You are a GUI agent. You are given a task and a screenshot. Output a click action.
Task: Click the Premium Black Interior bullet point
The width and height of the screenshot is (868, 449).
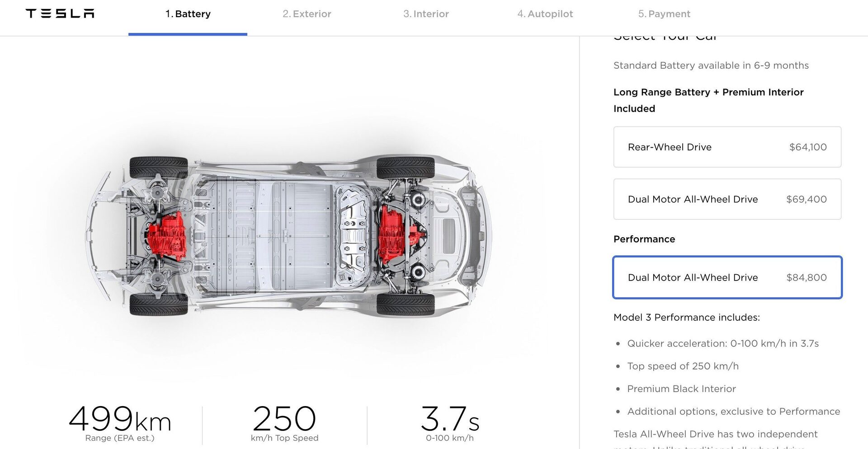click(x=681, y=388)
